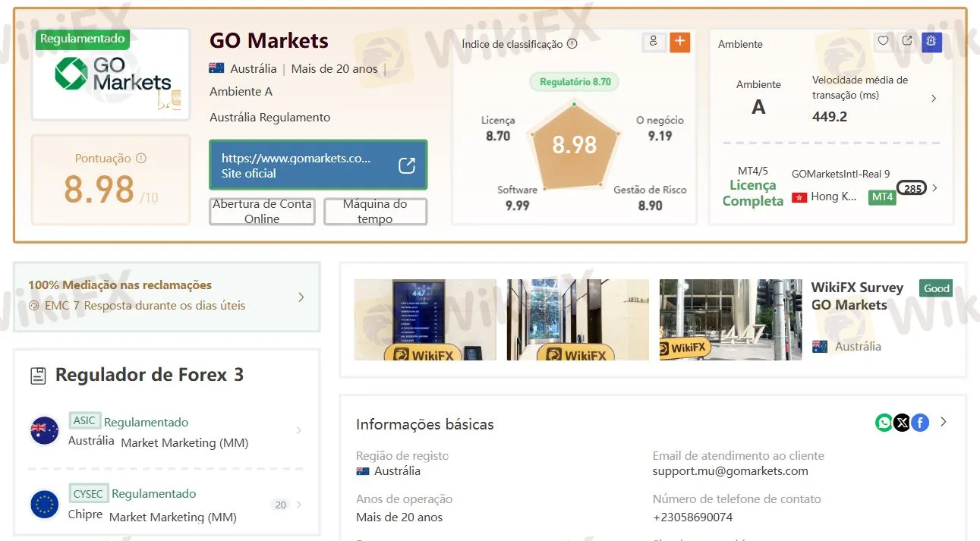Click the blue bug report icon
This screenshot has height=541, width=980.
931,42
